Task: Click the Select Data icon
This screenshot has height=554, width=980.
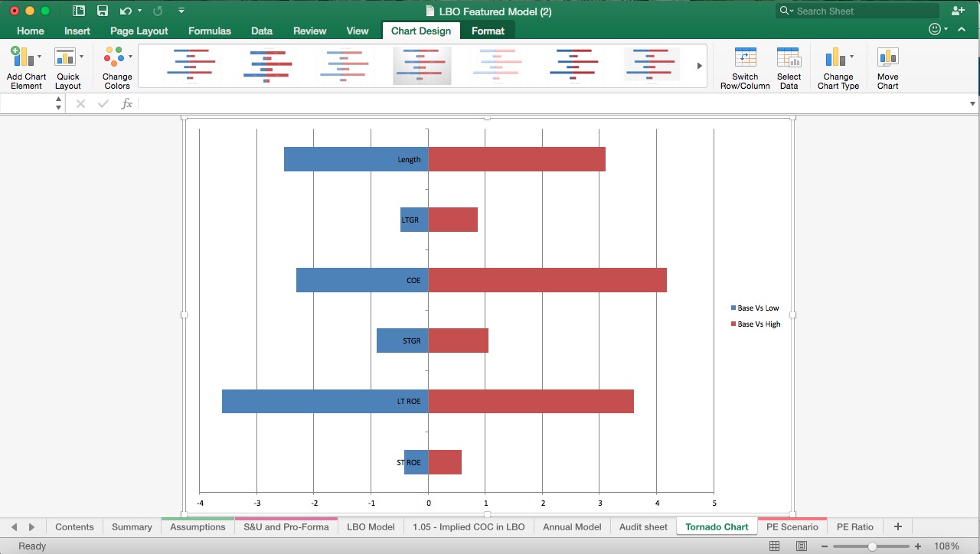Action: click(x=789, y=61)
